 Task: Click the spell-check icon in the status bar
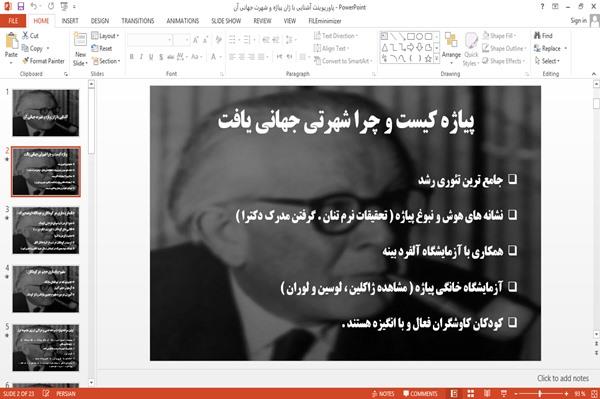tap(46, 393)
